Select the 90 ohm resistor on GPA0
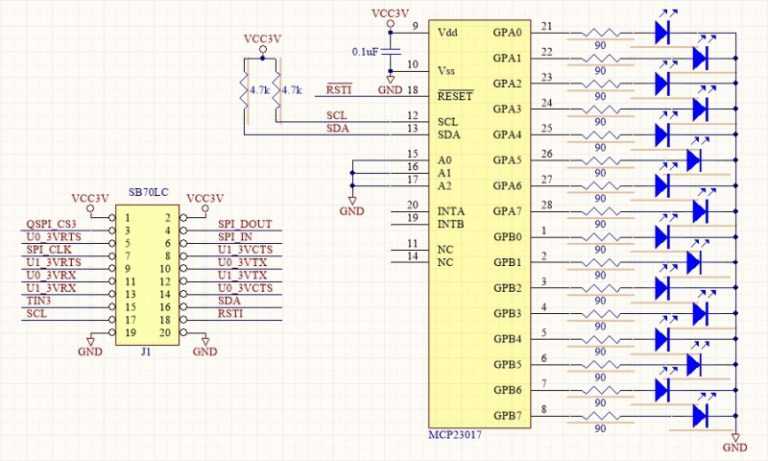 [x=600, y=33]
